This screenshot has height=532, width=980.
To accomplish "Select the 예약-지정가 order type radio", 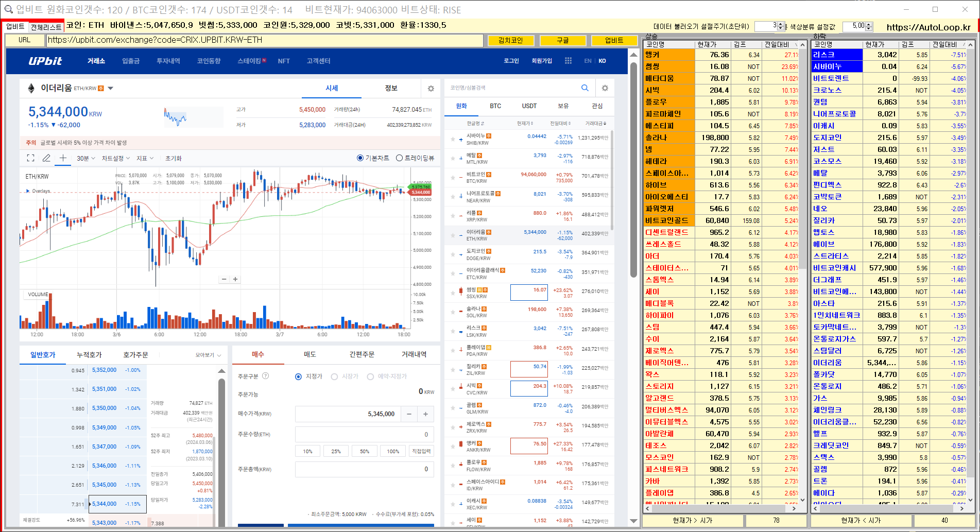I will tap(370, 376).
